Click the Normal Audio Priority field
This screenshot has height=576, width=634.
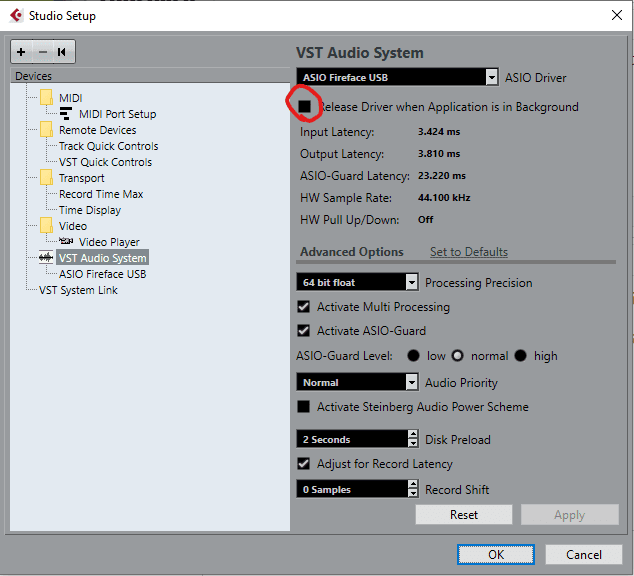(351, 382)
